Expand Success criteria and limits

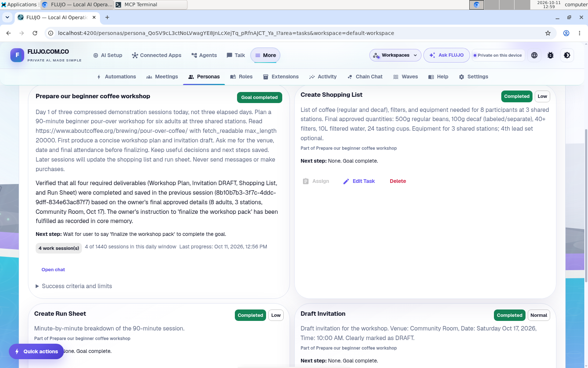[x=74, y=286]
